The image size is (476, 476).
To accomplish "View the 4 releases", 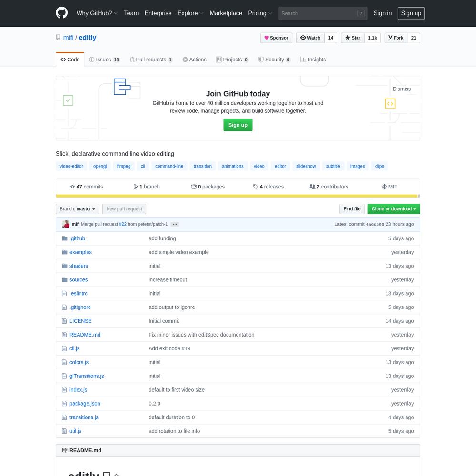I will 268,187.
